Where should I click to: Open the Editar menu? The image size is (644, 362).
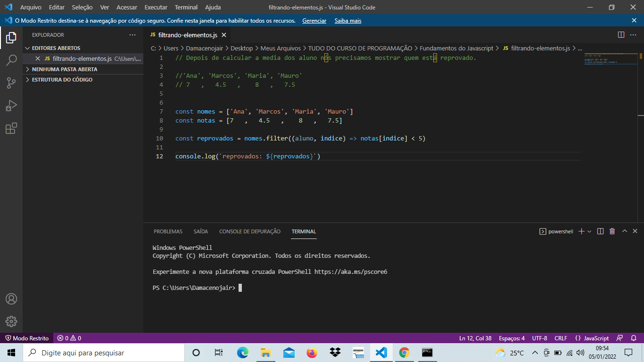point(57,7)
